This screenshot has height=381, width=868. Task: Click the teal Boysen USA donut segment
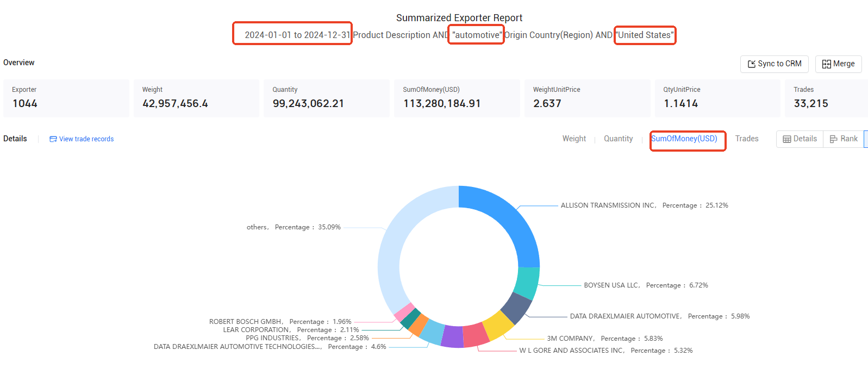[526, 283]
